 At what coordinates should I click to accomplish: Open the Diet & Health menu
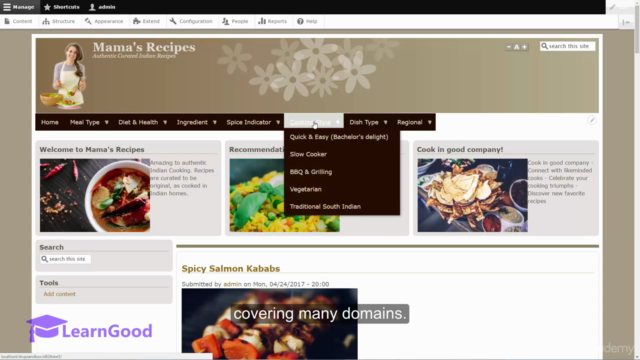point(138,122)
